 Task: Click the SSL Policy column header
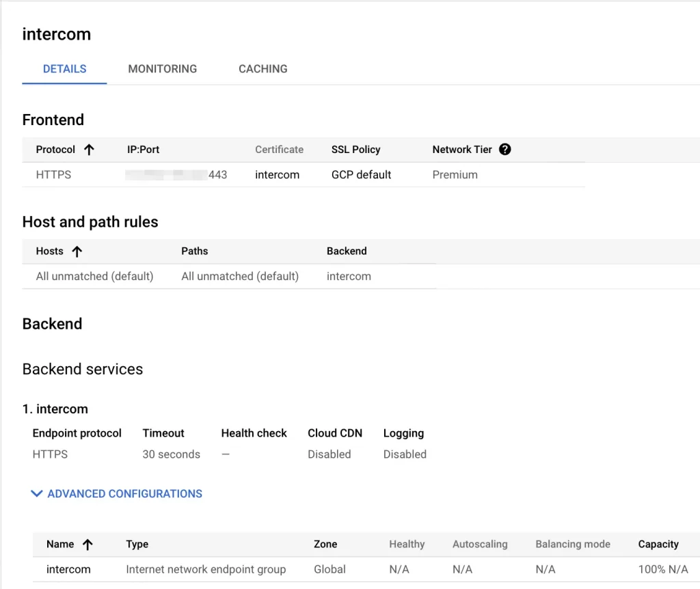(x=355, y=150)
